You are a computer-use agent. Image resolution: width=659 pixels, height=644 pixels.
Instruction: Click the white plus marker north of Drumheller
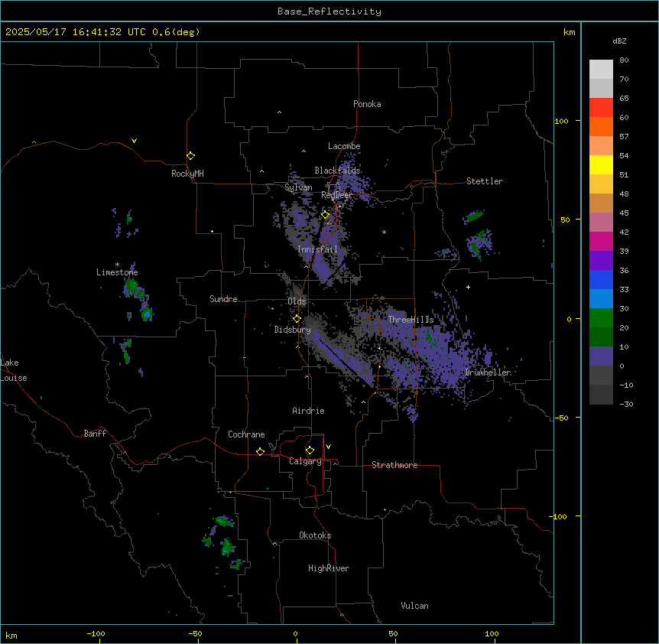click(x=468, y=287)
